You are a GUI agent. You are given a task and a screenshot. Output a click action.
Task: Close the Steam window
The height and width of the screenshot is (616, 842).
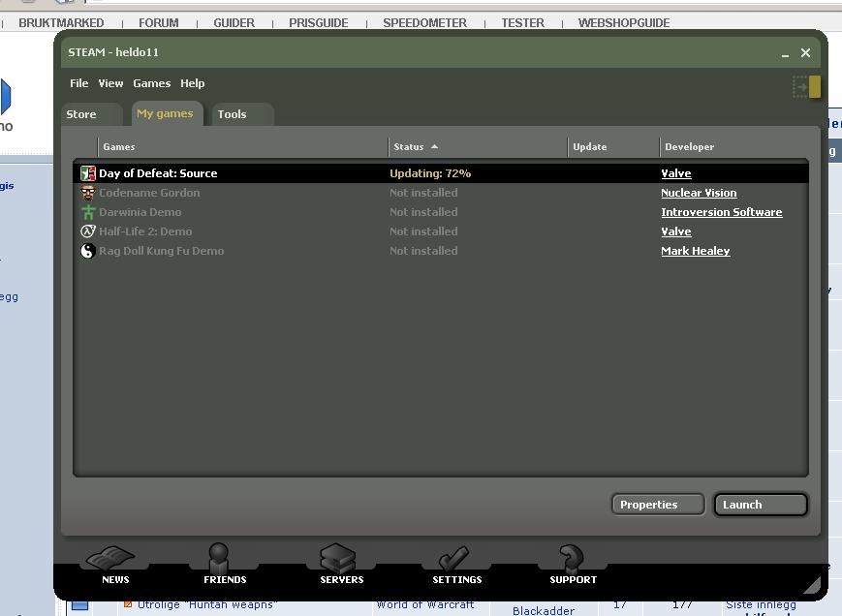805,52
